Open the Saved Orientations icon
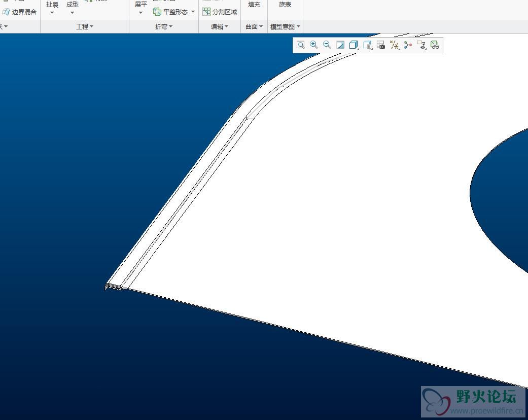The image size is (528, 420). coord(367,45)
